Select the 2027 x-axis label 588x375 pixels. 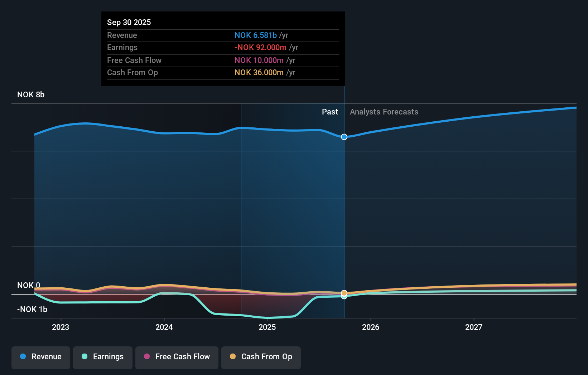(474, 327)
